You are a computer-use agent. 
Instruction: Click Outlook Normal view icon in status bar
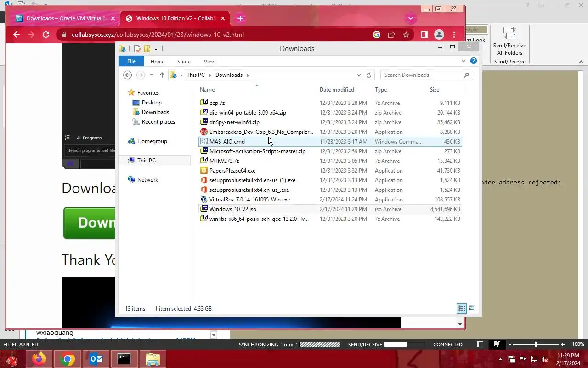[x=480, y=345]
